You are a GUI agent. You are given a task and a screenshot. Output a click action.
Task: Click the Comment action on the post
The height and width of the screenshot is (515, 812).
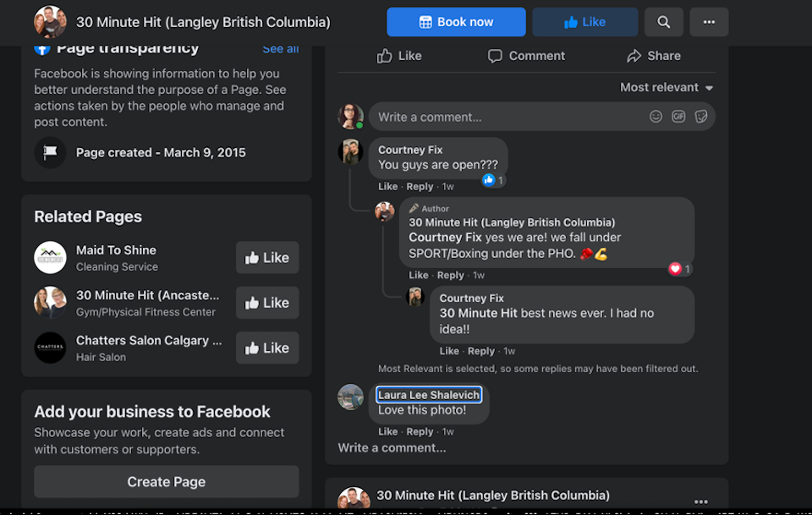(x=526, y=56)
